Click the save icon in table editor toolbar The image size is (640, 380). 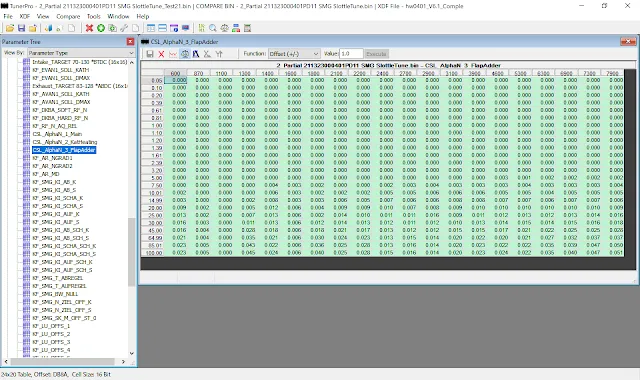[150, 54]
